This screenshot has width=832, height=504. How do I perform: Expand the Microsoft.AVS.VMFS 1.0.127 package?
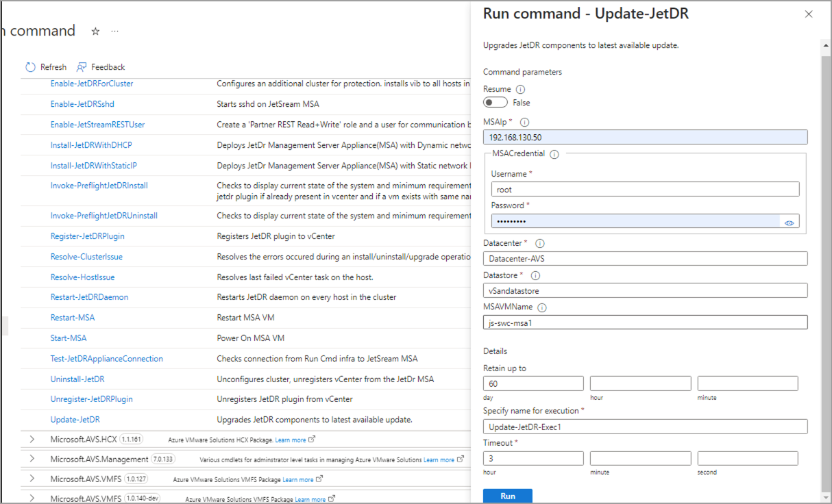pos(32,479)
